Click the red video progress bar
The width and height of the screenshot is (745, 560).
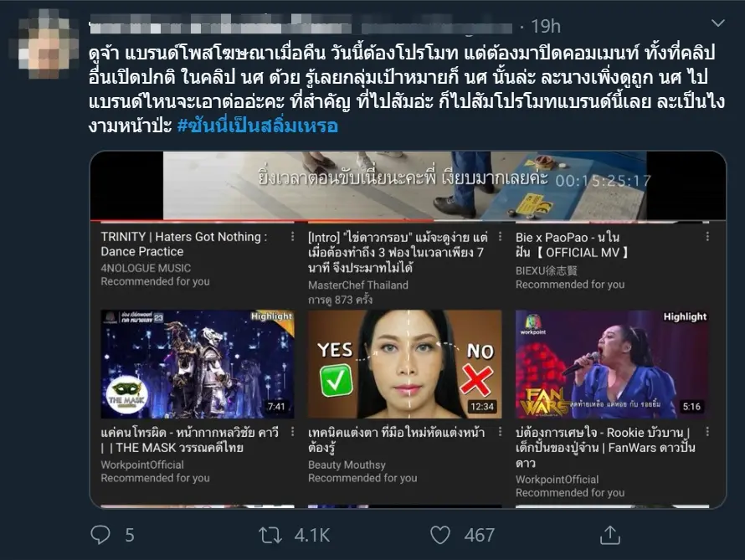261,221
